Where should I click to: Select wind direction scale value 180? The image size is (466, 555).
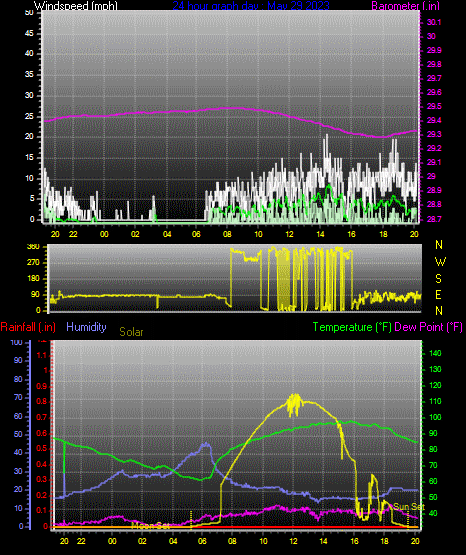click(33, 279)
